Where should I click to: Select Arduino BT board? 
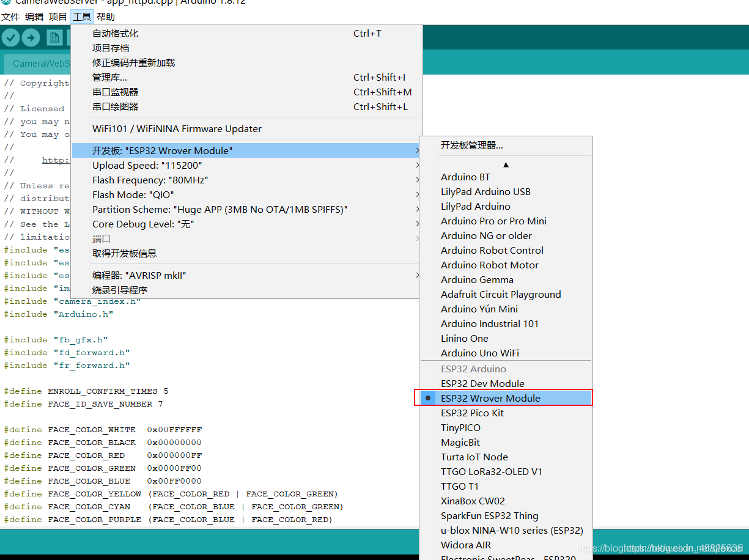[506, 177]
